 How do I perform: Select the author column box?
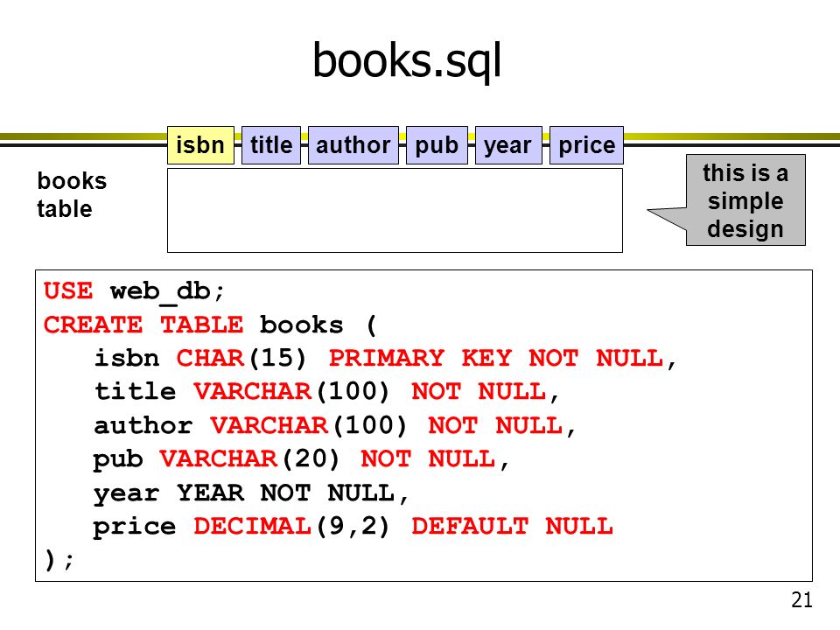tap(353, 145)
